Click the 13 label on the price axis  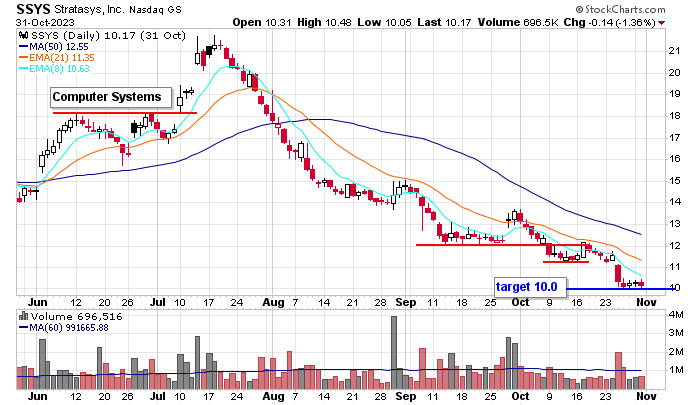[x=674, y=224]
